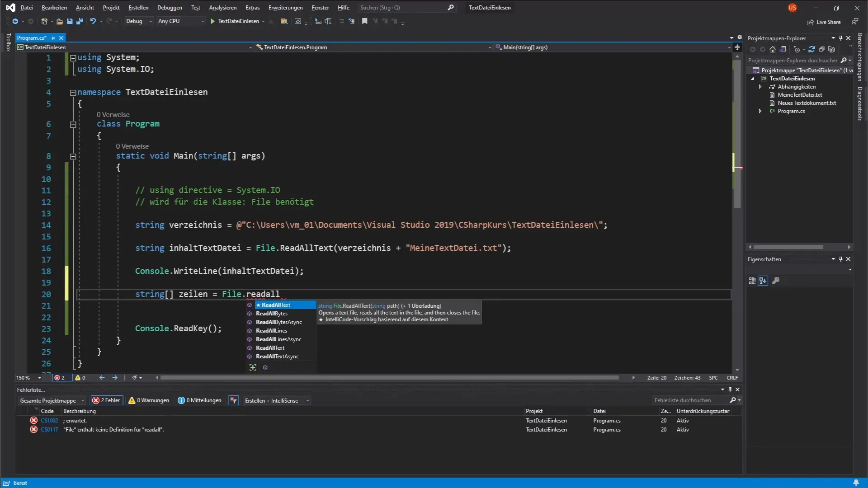This screenshot has width=868, height=488.
Task: Click the Find in Files icon
Action: [284, 21]
